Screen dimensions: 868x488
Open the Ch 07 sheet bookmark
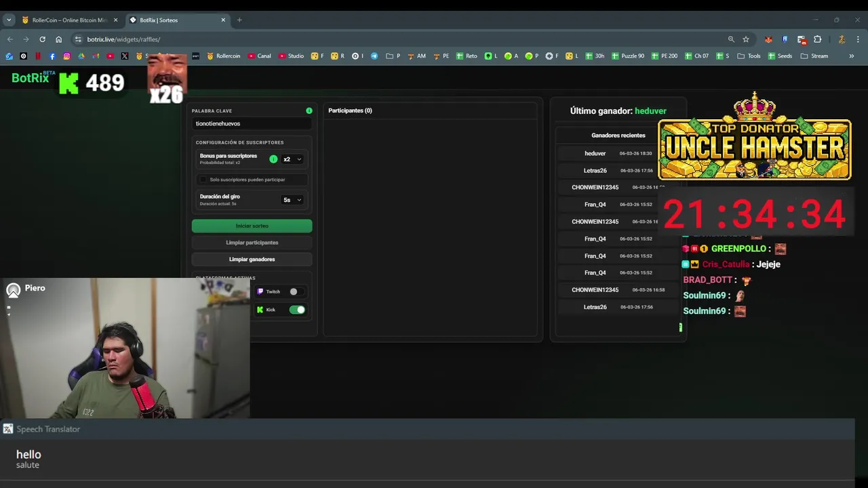click(696, 56)
